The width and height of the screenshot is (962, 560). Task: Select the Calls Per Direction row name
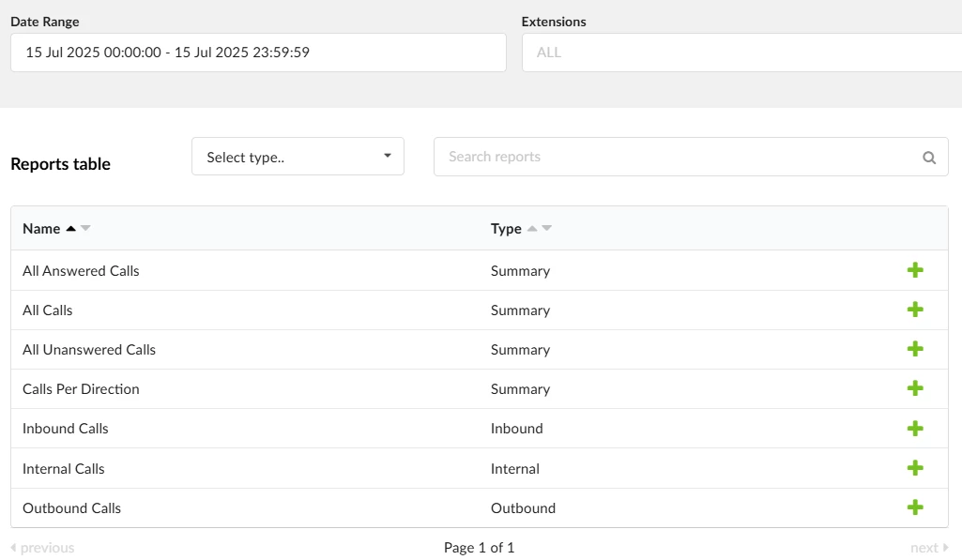click(81, 389)
